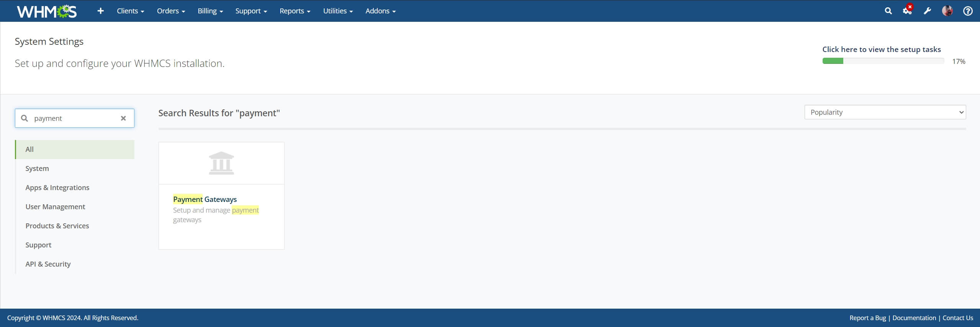Open the Orders dropdown menu
Image resolution: width=980 pixels, height=327 pixels.
click(171, 11)
